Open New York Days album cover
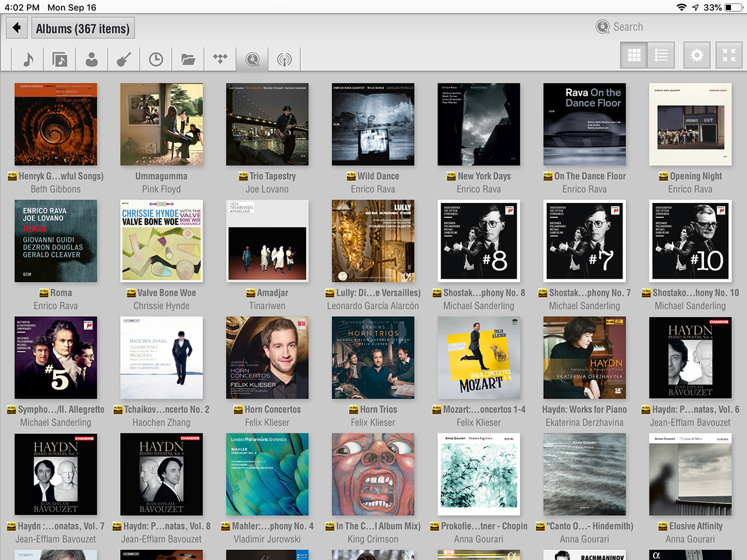The height and width of the screenshot is (560, 747). pos(479,124)
